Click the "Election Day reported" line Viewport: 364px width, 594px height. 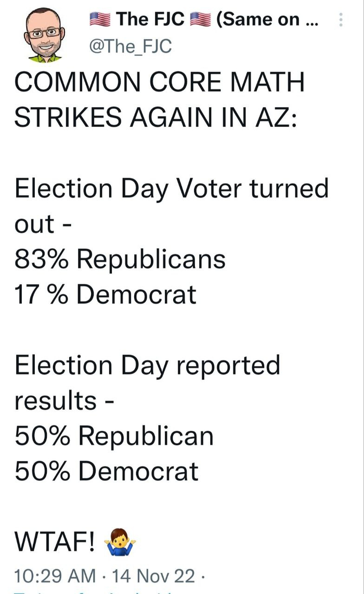[x=147, y=365]
